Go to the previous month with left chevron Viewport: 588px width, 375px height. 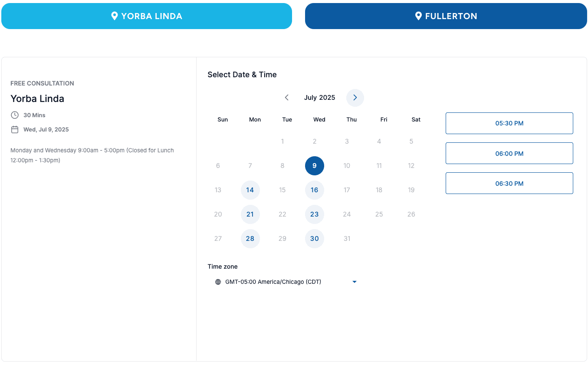[286, 98]
